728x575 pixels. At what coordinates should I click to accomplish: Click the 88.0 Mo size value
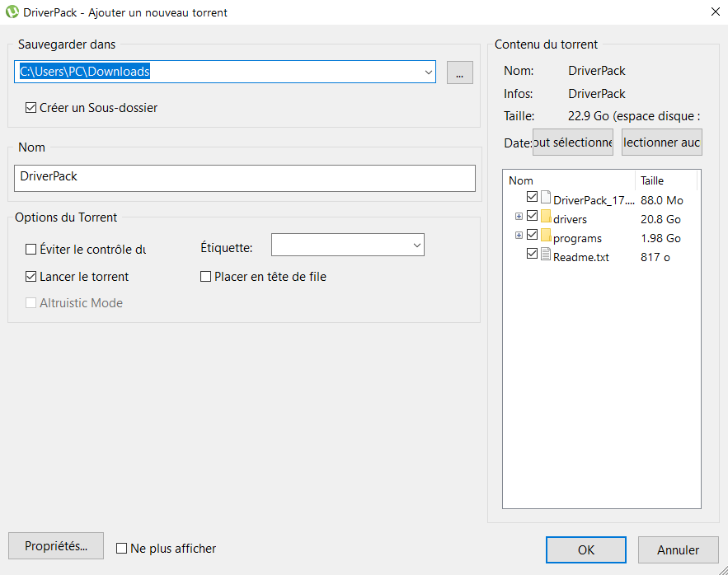pyautogui.click(x=661, y=200)
